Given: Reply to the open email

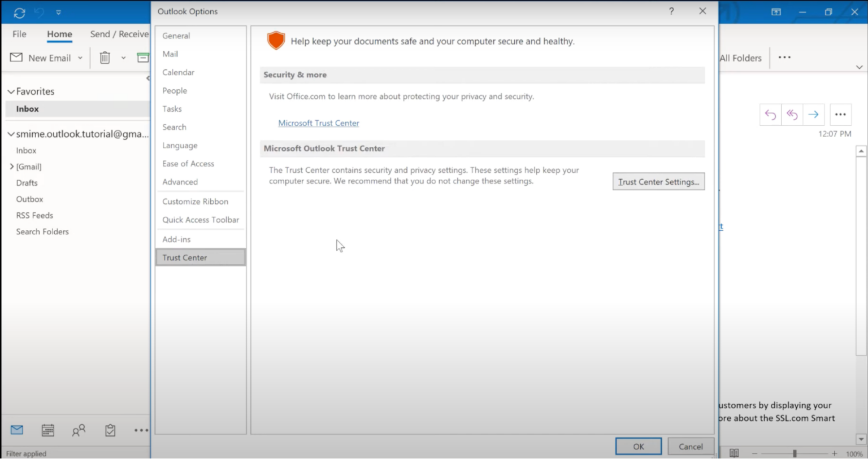Looking at the screenshot, I should [x=770, y=114].
